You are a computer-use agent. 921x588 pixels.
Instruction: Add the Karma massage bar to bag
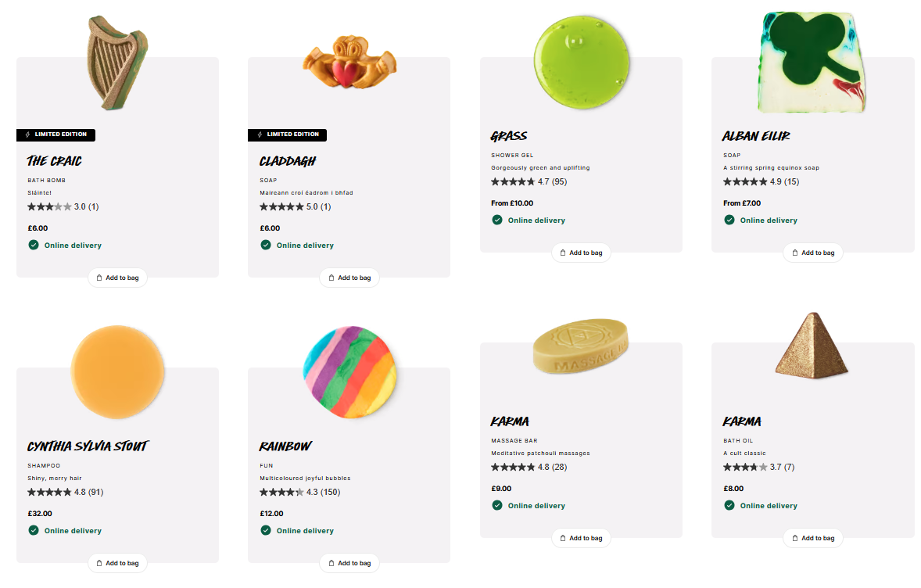click(x=581, y=538)
